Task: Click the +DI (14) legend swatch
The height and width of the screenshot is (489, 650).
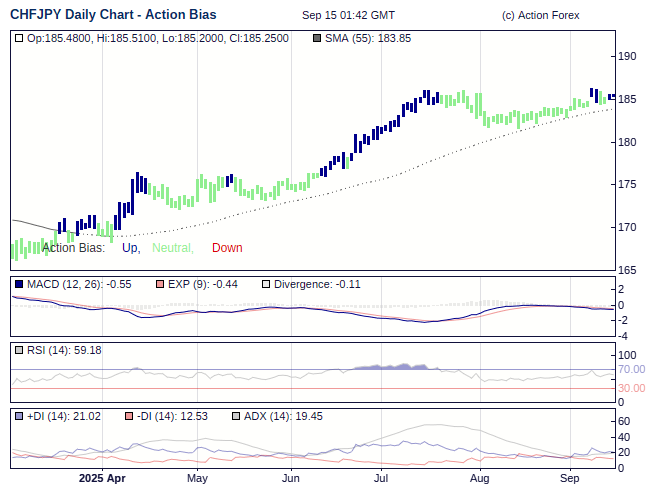Action: coord(19,416)
